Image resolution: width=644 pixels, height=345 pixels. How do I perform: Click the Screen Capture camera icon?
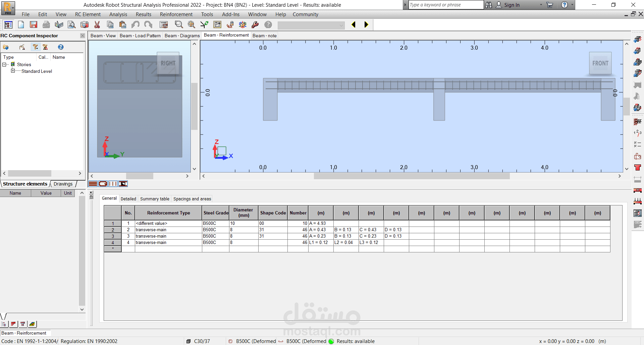85,24
